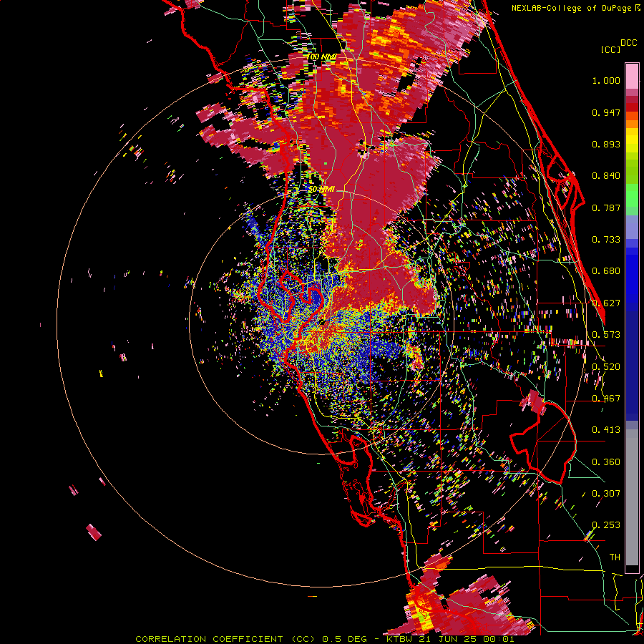Select the 0.253 legend value

click(x=606, y=525)
